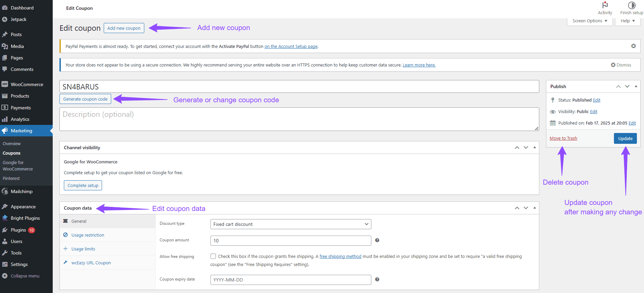This screenshot has height=293, width=644.
Task: Expand the Screen Options dropdown
Action: click(590, 21)
